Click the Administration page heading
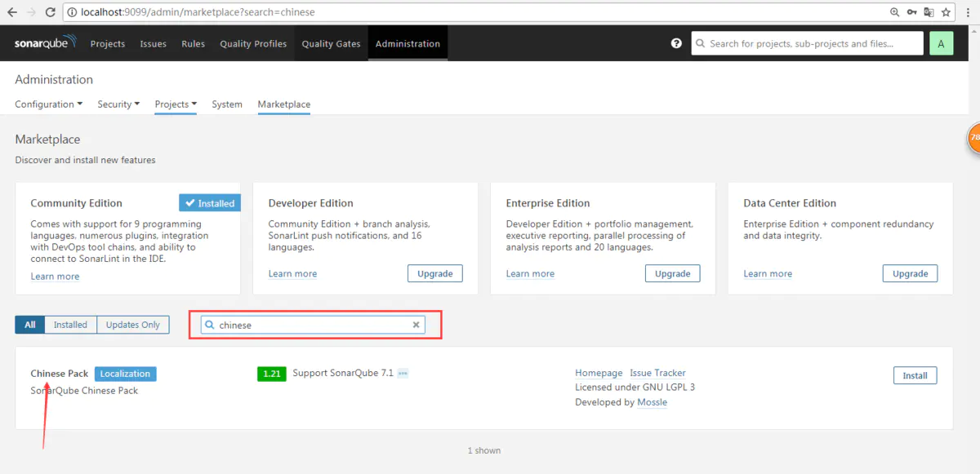The width and height of the screenshot is (980, 474). (54, 79)
